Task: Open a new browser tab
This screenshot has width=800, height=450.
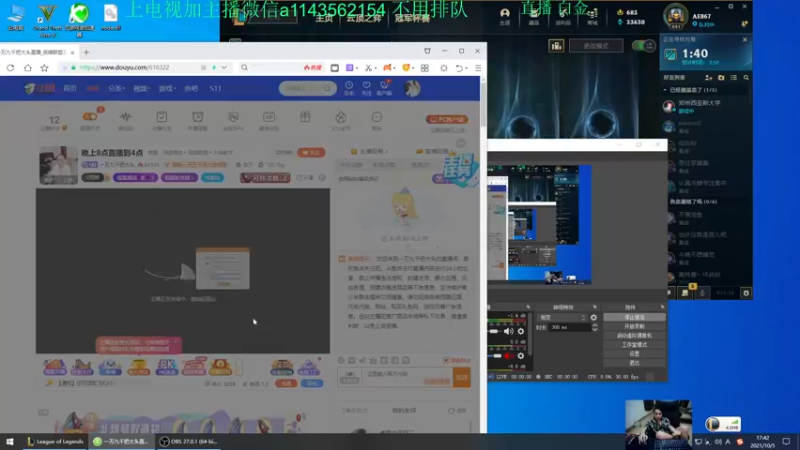Action: pos(86,52)
